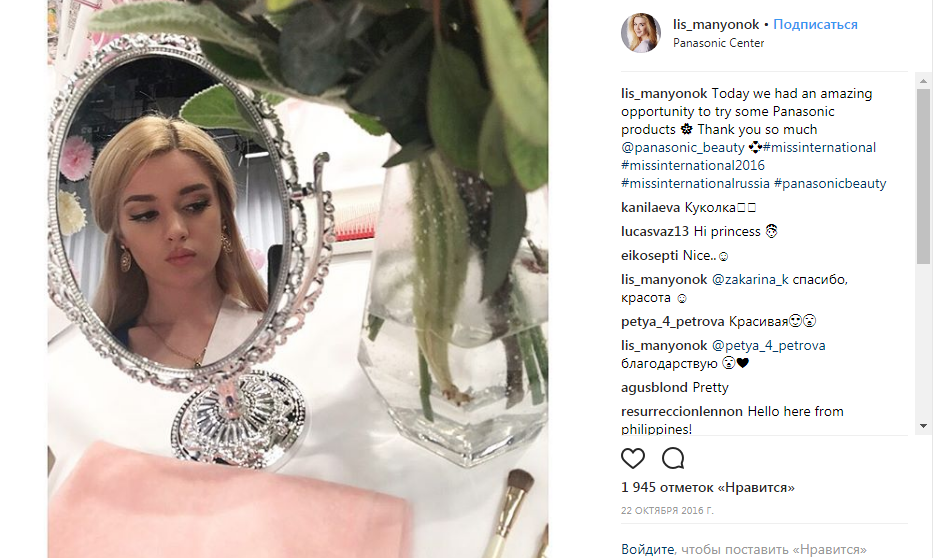Open the #panasonicbeauty hashtag

(x=829, y=183)
